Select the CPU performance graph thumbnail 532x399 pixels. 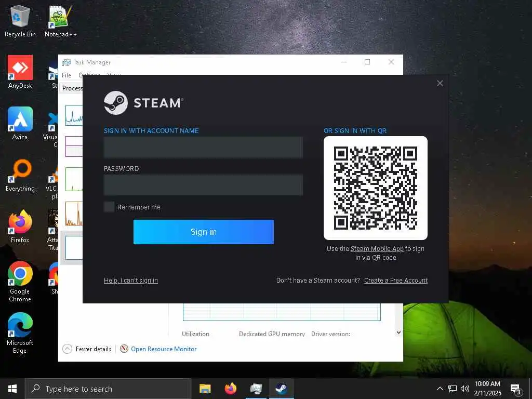point(74,115)
